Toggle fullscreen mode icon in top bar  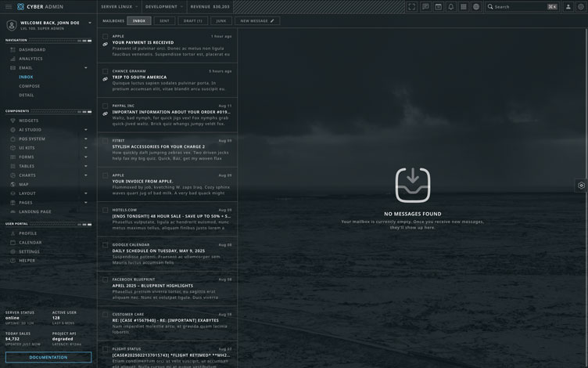pos(412,6)
